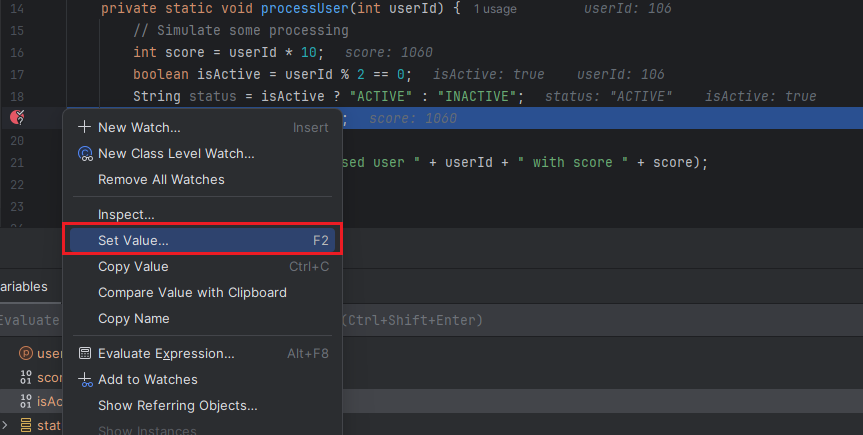The width and height of the screenshot is (863, 435).
Task: Click line number 21 in the gutter
Action: pos(17,162)
